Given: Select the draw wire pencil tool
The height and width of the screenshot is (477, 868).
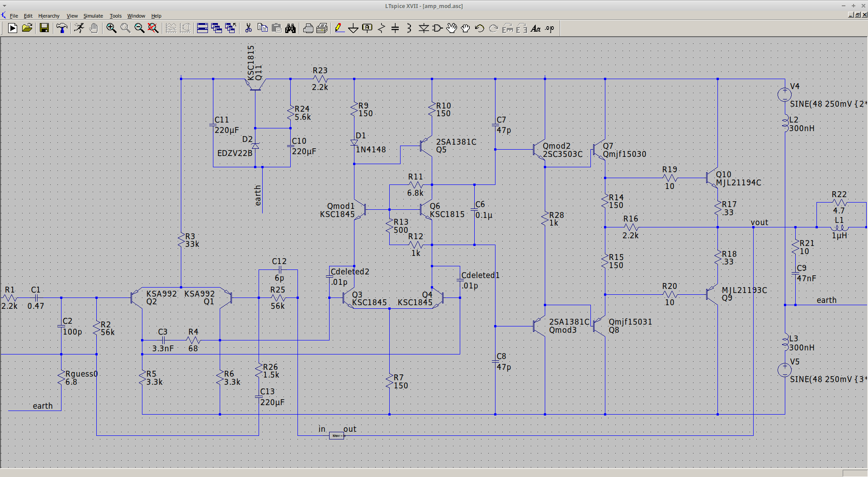Looking at the screenshot, I should (339, 28).
